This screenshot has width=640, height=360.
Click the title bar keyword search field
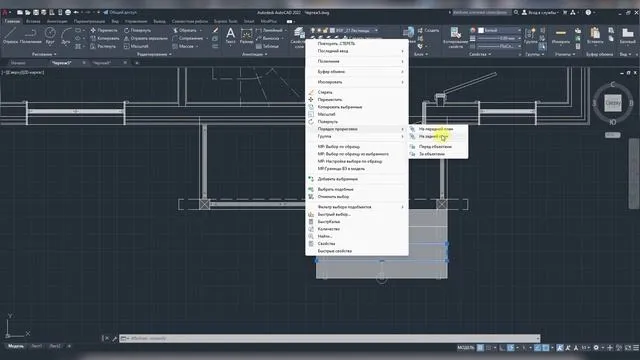pyautogui.click(x=481, y=12)
